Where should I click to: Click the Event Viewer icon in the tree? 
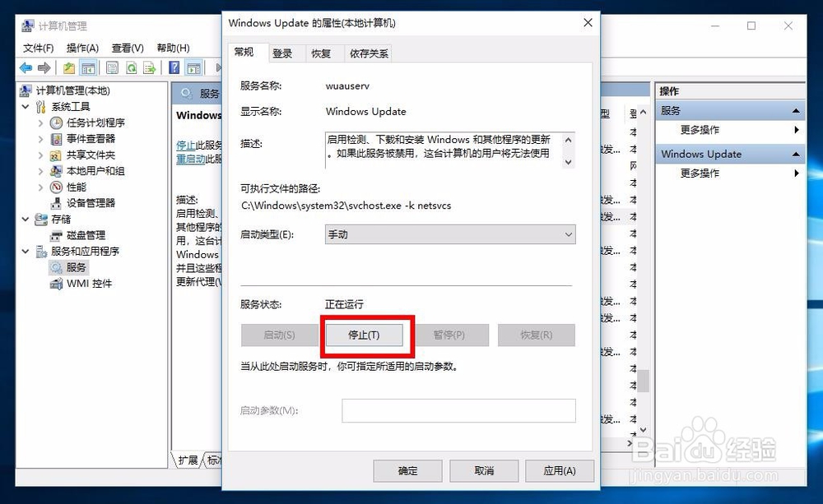click(56, 139)
